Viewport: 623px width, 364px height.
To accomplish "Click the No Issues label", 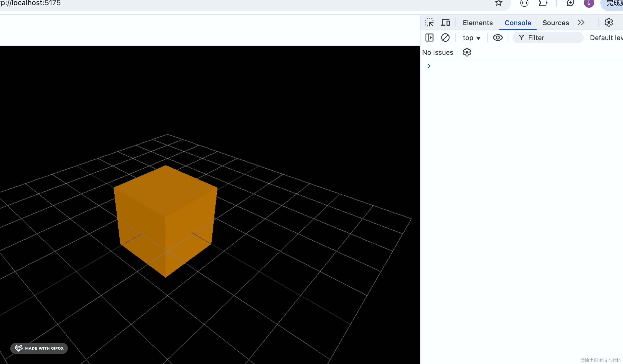I will pyautogui.click(x=437, y=52).
